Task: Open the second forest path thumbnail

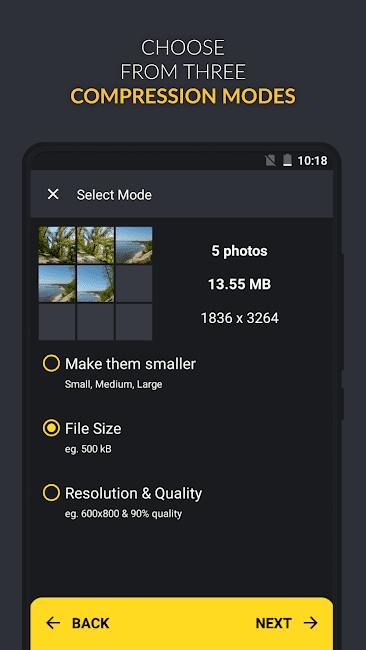Action: pyautogui.click(x=95, y=245)
